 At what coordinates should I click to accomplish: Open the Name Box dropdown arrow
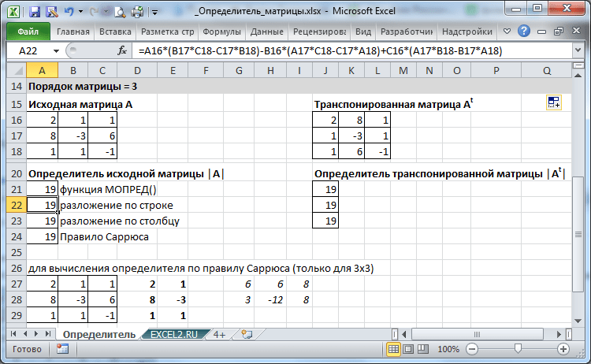(56, 51)
